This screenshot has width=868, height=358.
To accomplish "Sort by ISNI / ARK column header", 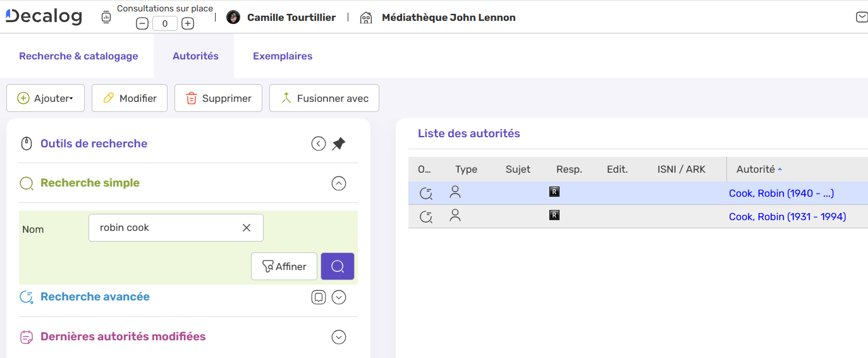I will tap(682, 169).
